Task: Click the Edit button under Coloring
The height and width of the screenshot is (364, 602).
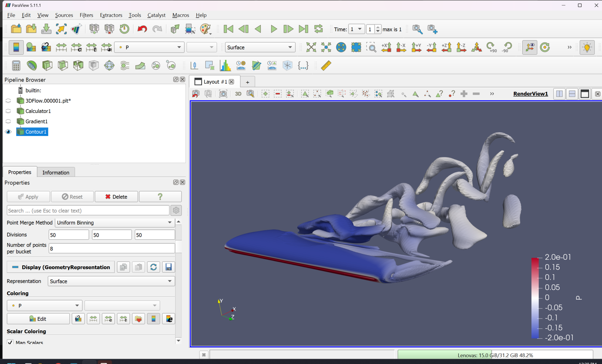Action: tap(38, 318)
